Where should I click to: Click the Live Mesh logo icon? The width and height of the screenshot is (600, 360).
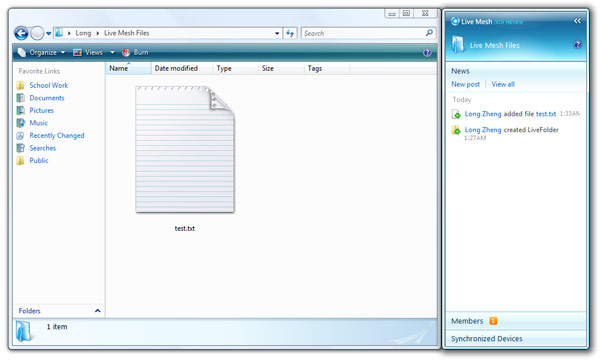click(x=455, y=21)
